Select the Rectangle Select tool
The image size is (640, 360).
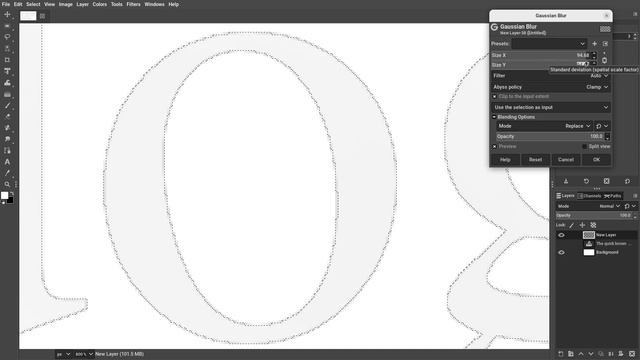tap(7, 26)
